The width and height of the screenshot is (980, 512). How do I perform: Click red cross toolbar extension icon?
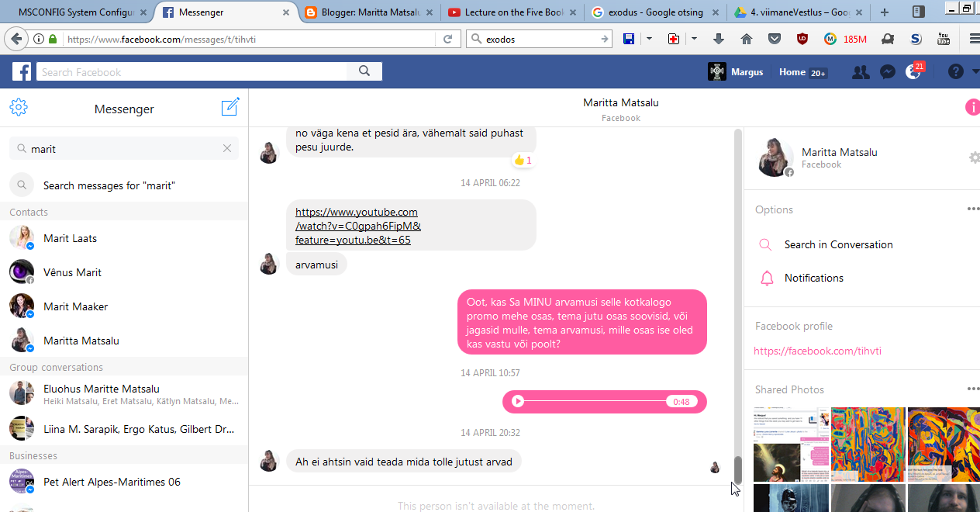tap(674, 39)
